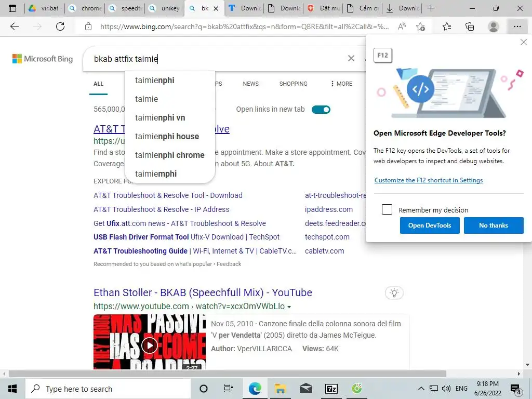Image resolution: width=532 pixels, height=399 pixels.
Task: Open Microsoft Edge from taskbar
Action: coord(255,389)
